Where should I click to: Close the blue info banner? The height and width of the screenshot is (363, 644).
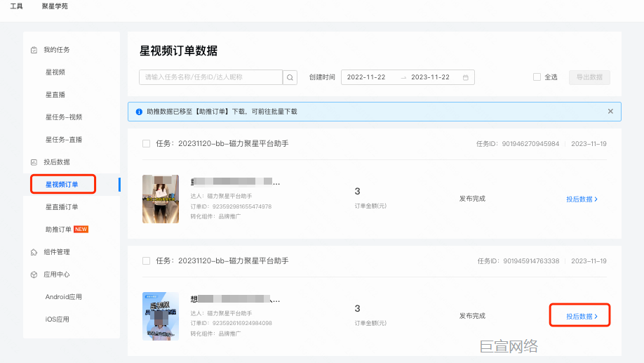[x=610, y=112]
